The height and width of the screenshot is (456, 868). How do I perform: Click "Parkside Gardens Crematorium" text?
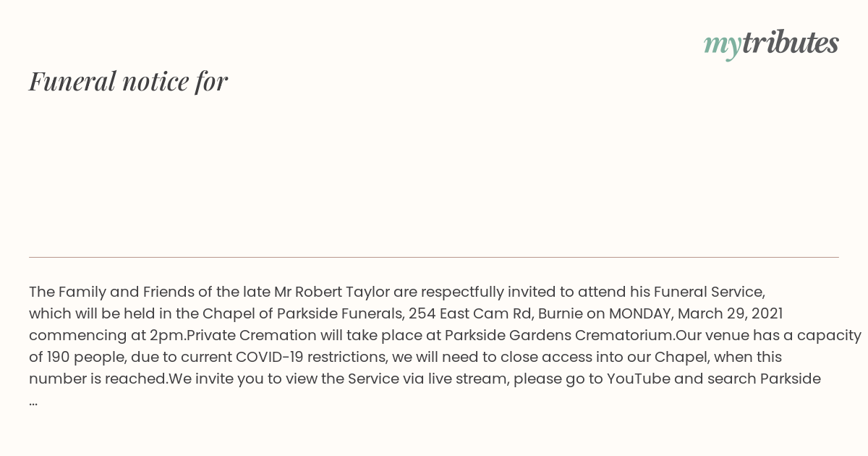pyautogui.click(x=560, y=336)
